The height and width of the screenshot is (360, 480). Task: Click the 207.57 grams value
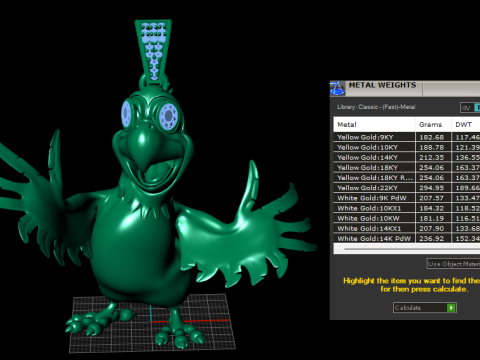pyautogui.click(x=432, y=198)
